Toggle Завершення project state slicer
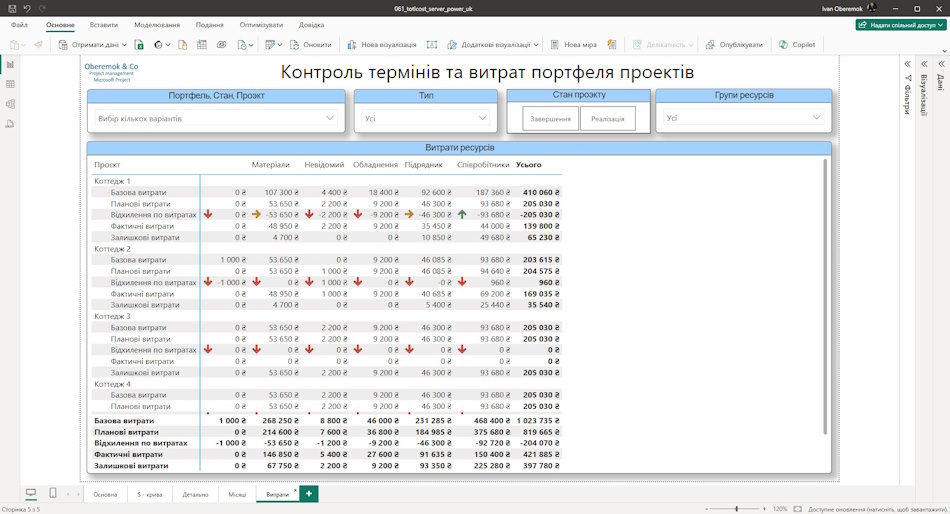Image resolution: width=950 pixels, height=514 pixels. tap(550, 119)
